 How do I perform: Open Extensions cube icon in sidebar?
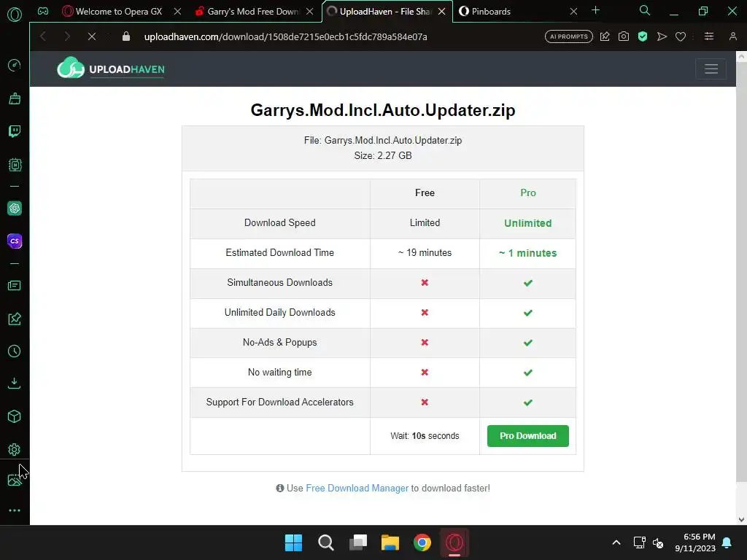tap(15, 416)
